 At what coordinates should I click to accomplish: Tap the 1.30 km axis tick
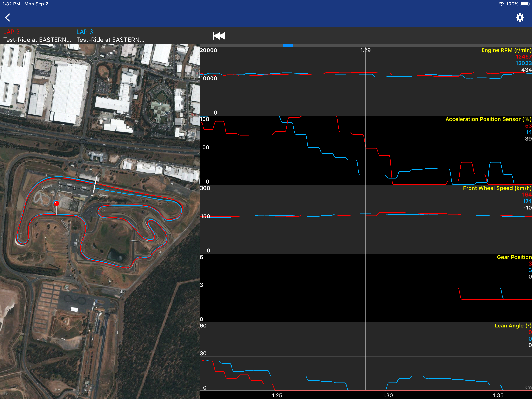(388, 395)
